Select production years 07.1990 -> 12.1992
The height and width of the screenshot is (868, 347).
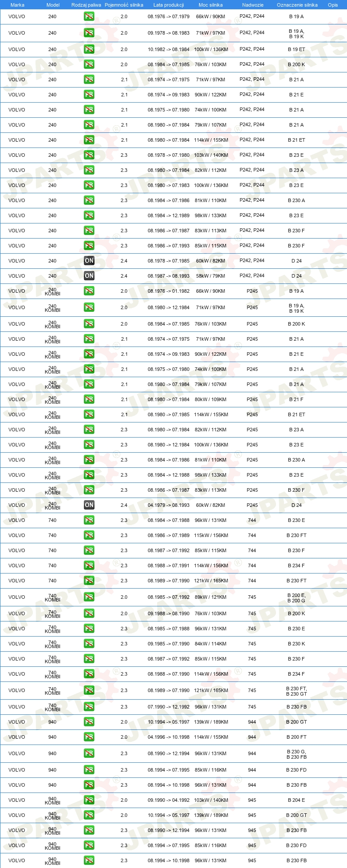[169, 707]
